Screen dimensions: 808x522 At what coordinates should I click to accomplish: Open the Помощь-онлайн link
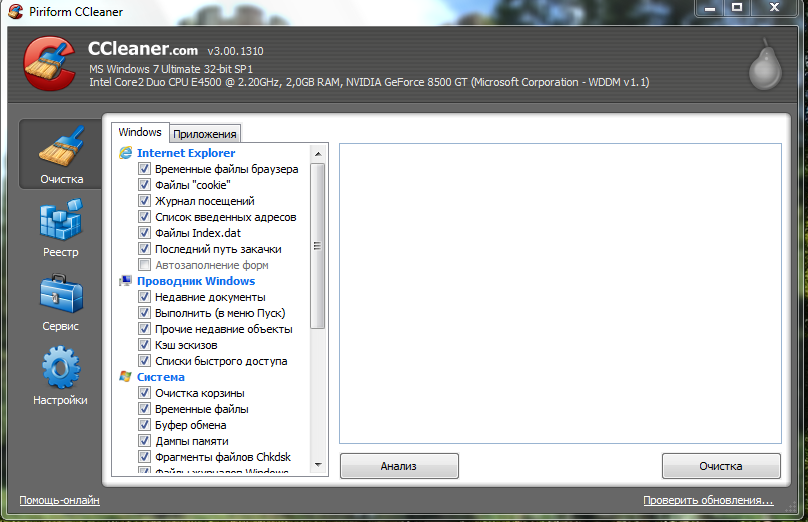pos(59,500)
